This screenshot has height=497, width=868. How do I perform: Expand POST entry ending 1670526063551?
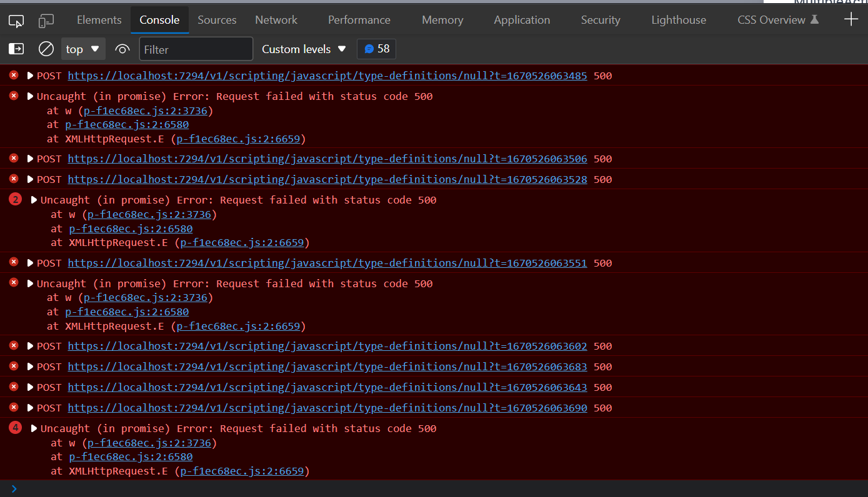[30, 263]
